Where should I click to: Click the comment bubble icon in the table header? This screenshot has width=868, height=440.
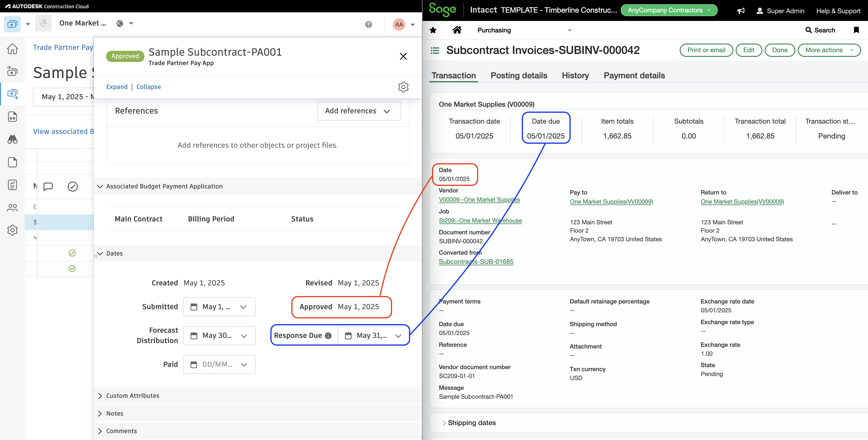[48, 186]
